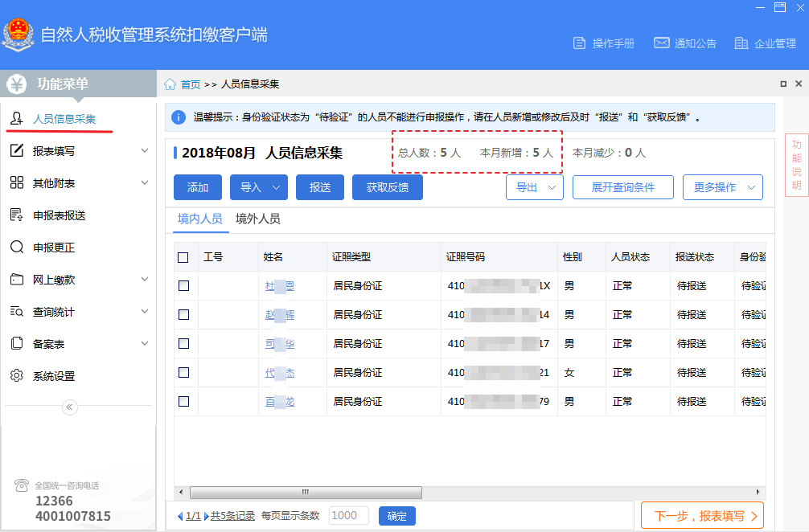Collapse sidebar with double-chevron circle icon
This screenshot has width=809, height=532.
(x=70, y=407)
